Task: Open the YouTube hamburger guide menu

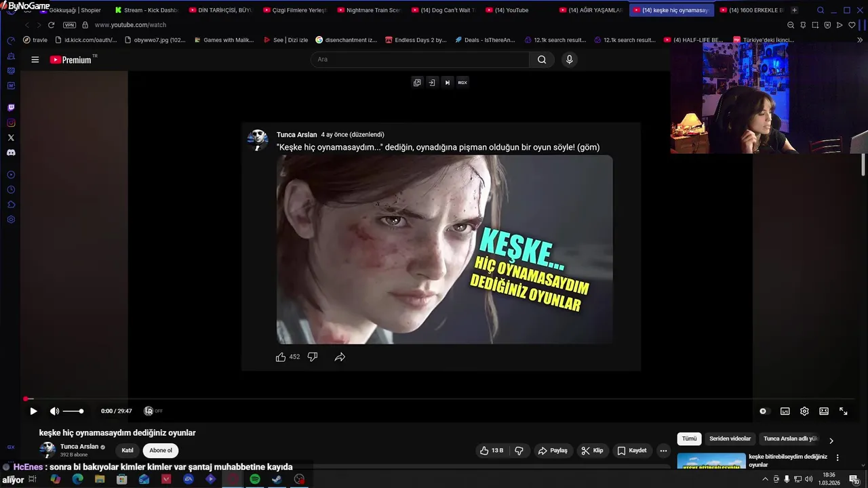Action: [35, 60]
